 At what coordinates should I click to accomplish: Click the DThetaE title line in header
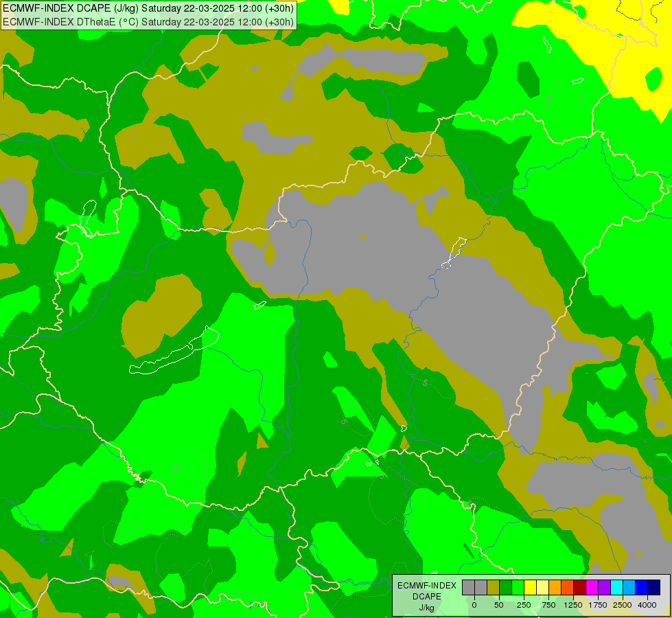(x=148, y=21)
